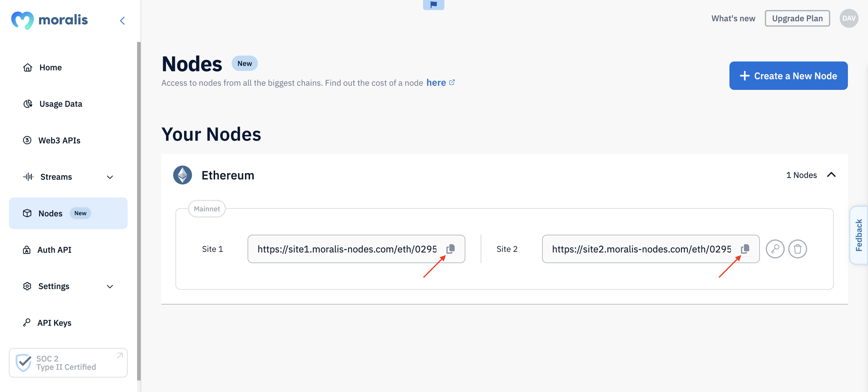
Task: Click the copy icon for Site 2 URL
Action: (745, 249)
